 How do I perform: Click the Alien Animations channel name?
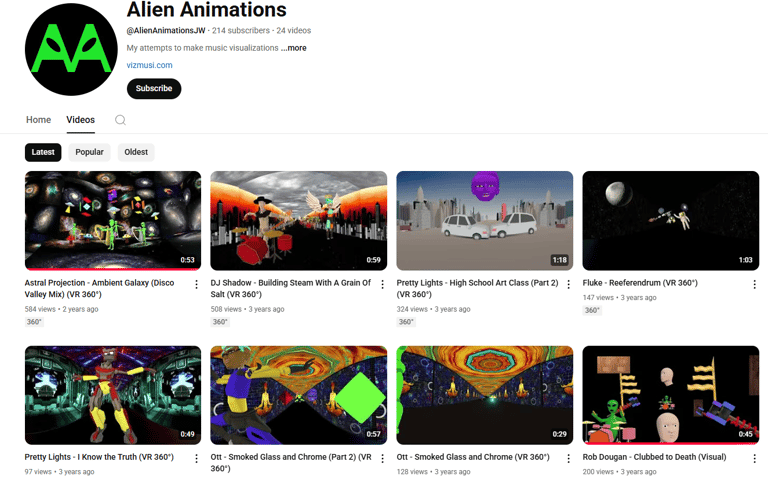207,9
